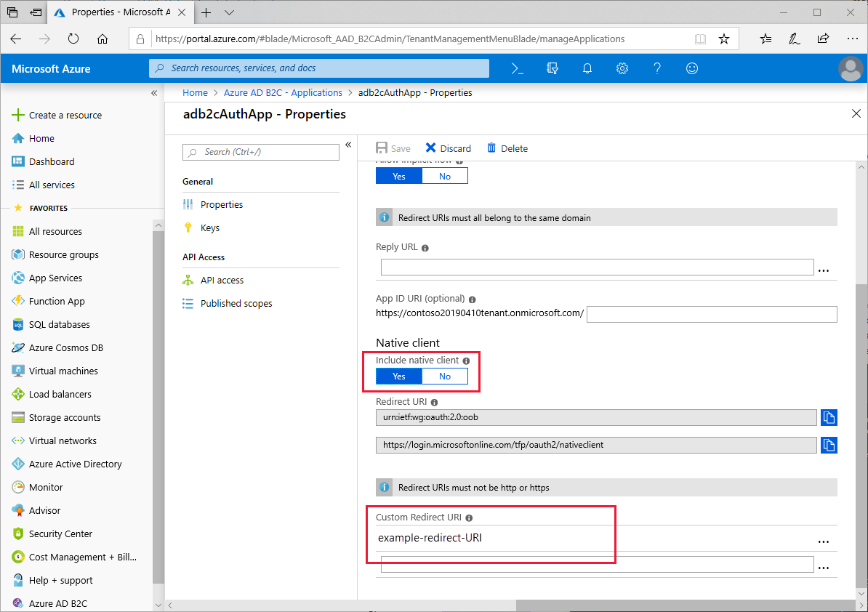Screen dimensions: 868x612
Task: Collapse the Properties blade menu
Action: tap(348, 145)
